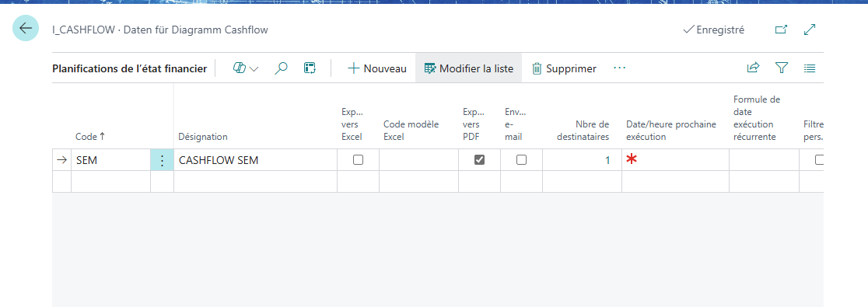Open row actions menu for SEM
Viewport: 868px width, 307px height.
[162, 160]
